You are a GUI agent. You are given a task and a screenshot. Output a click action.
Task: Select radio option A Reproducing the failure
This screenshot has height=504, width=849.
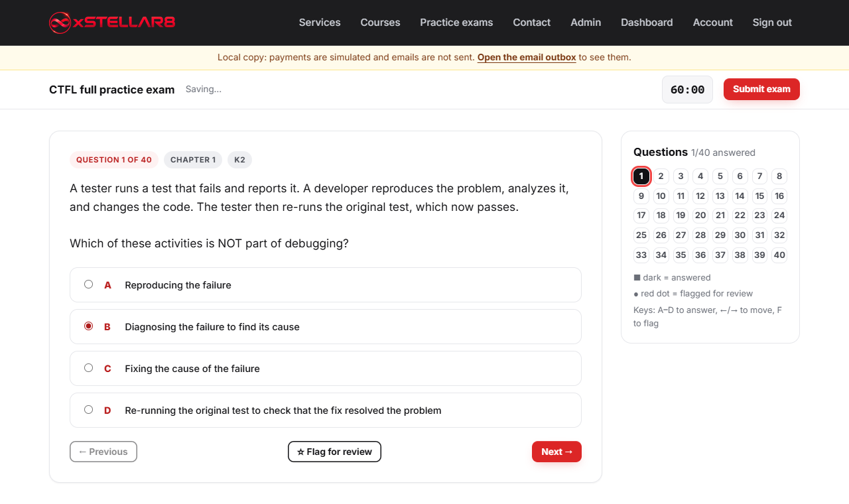point(326,284)
